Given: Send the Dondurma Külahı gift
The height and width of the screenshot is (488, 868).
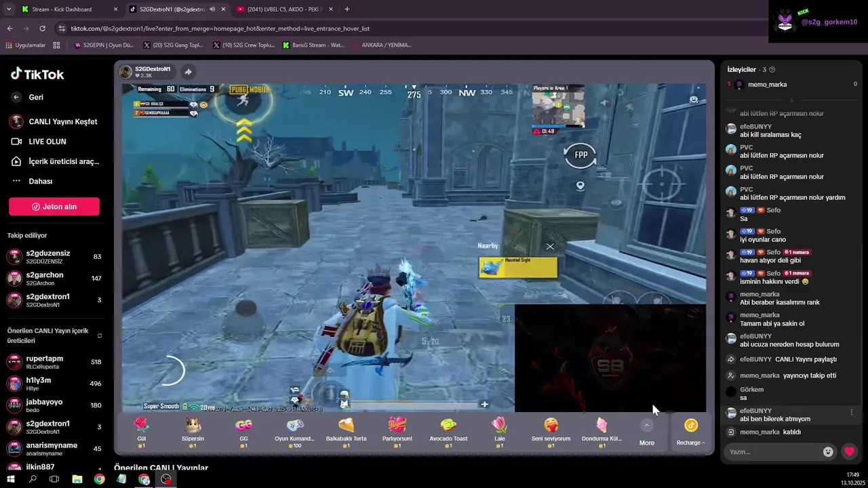Looking at the screenshot, I should coord(601,432).
